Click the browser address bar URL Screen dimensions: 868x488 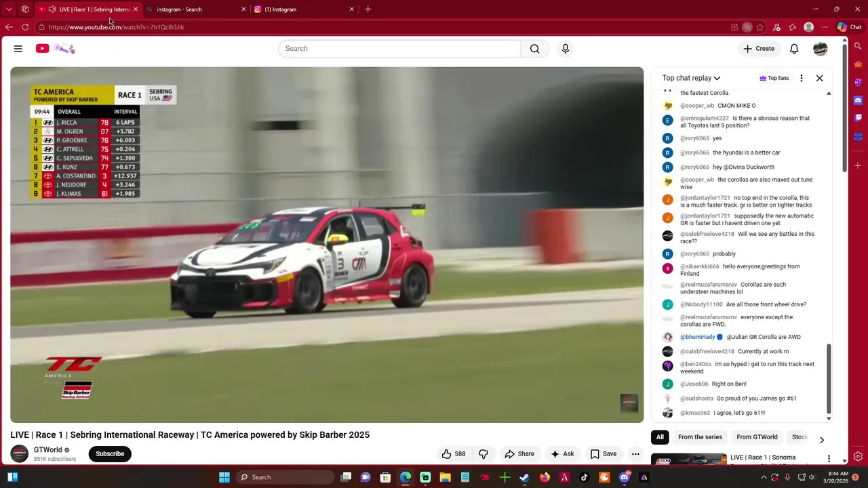click(116, 27)
